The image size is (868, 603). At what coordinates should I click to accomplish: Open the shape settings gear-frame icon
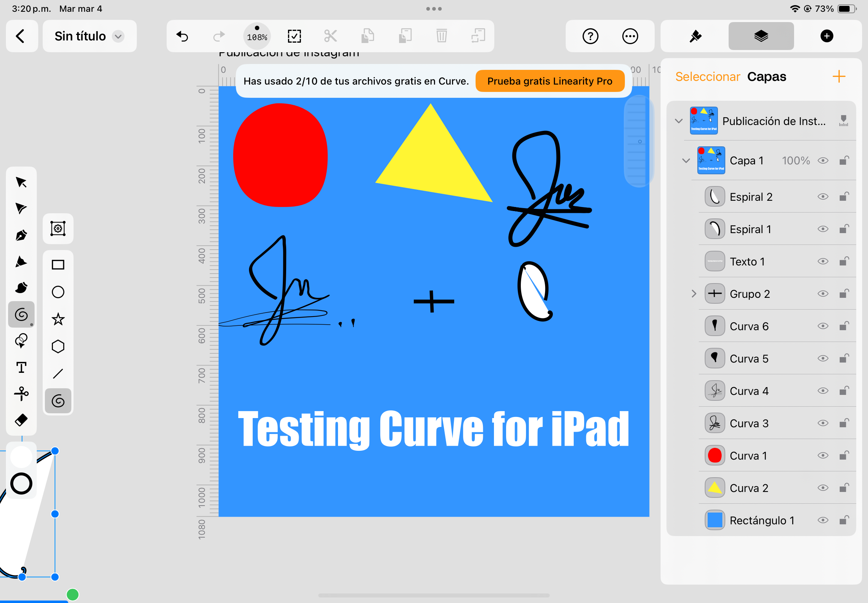click(x=58, y=229)
